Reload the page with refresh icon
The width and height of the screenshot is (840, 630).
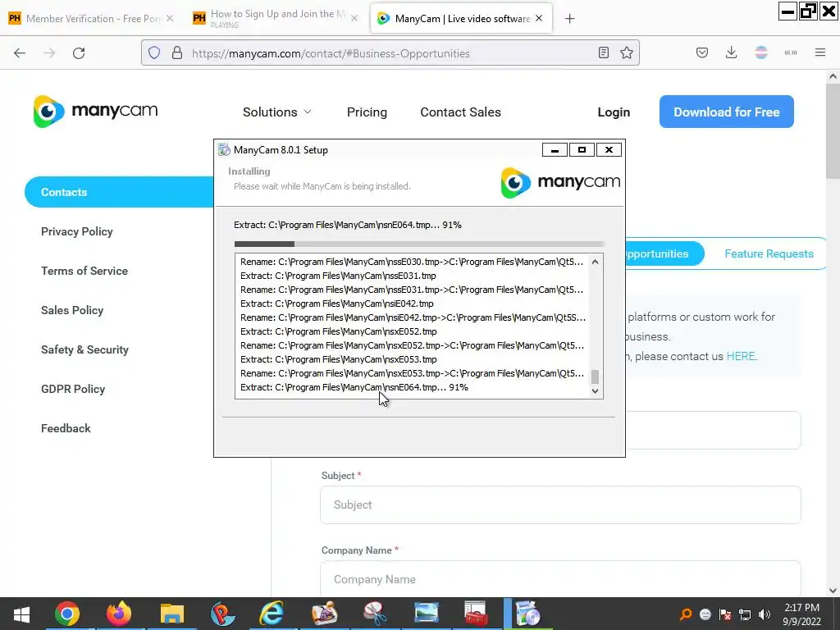tap(79, 53)
